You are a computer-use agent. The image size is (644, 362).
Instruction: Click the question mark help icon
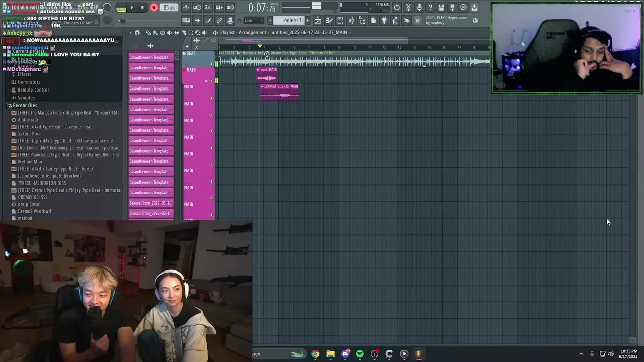click(x=430, y=8)
